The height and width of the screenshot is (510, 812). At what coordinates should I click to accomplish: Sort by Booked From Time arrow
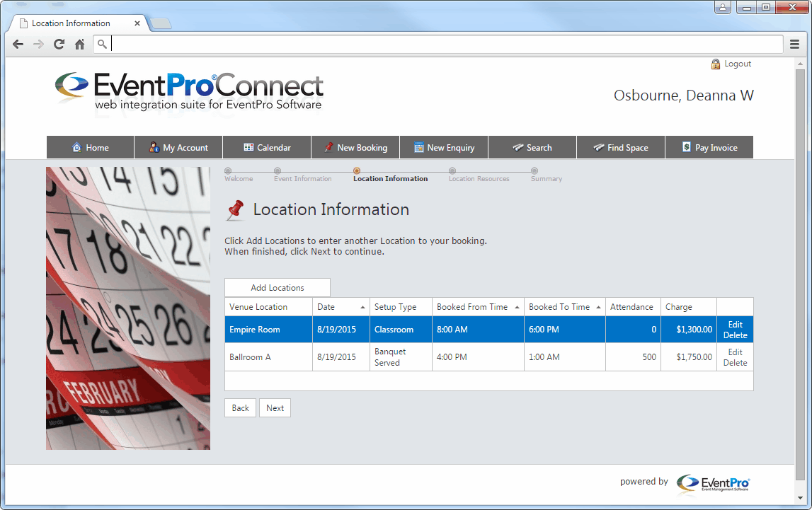(x=517, y=307)
